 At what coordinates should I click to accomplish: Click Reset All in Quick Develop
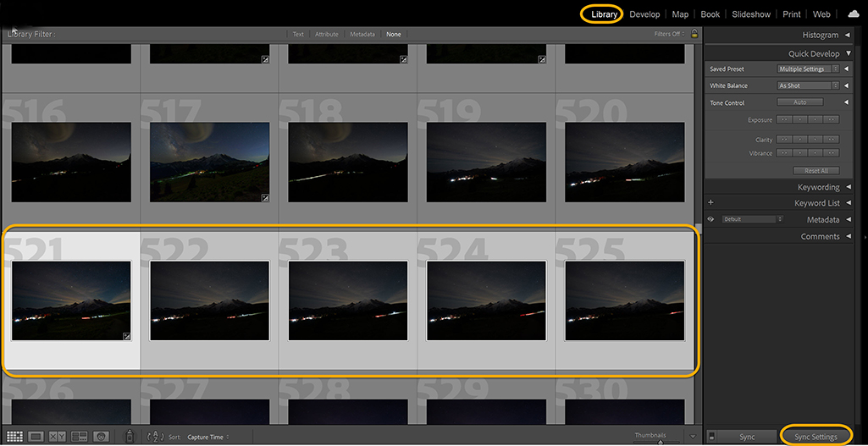[816, 170]
